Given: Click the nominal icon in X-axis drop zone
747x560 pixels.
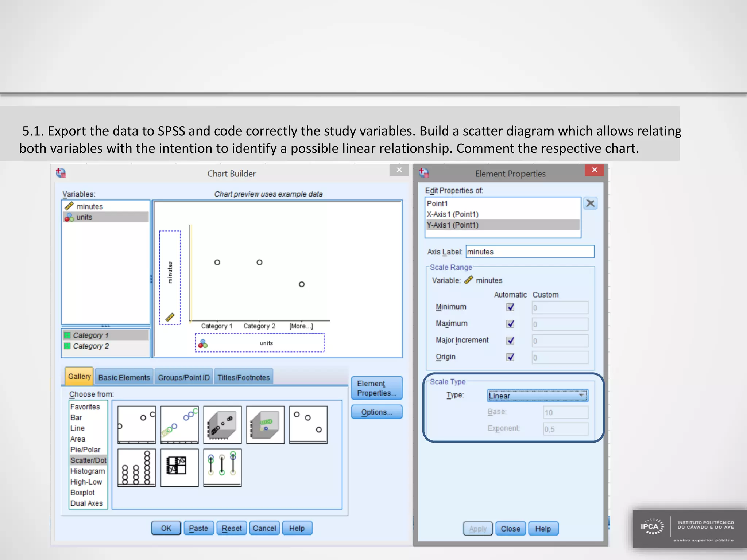Looking at the screenshot, I should point(203,343).
